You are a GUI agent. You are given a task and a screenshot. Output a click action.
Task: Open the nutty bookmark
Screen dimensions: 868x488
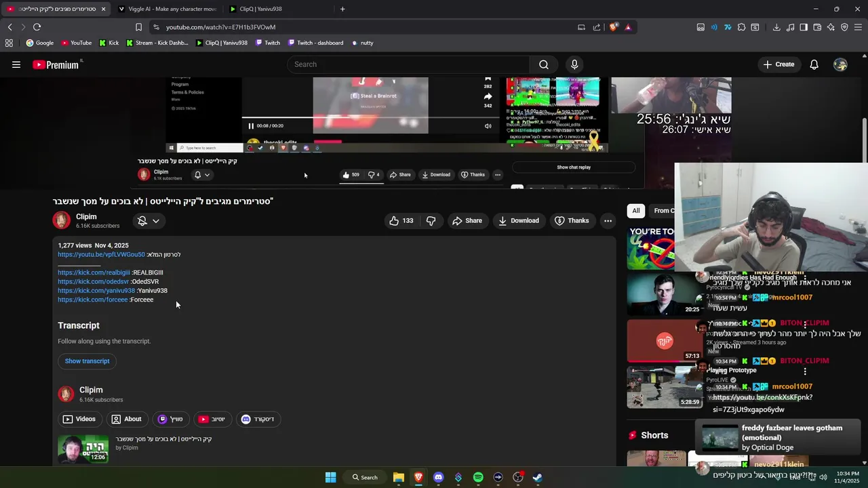pyautogui.click(x=362, y=43)
